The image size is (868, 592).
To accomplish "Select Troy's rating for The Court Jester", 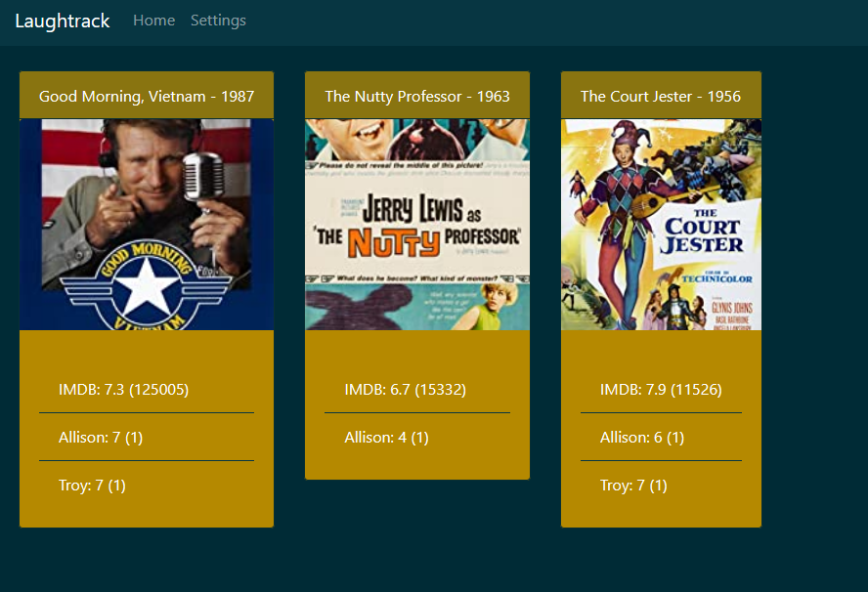I will point(661,486).
